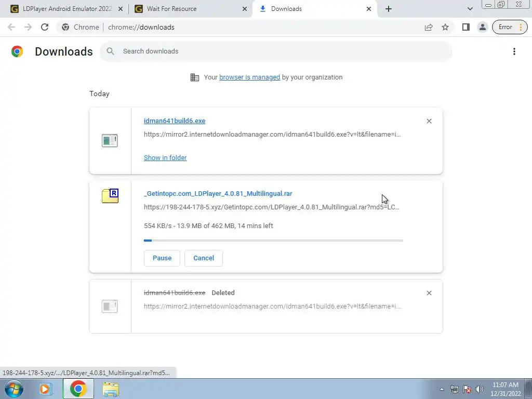
Task: Open the profile avatar icon
Action: pyautogui.click(x=482, y=27)
